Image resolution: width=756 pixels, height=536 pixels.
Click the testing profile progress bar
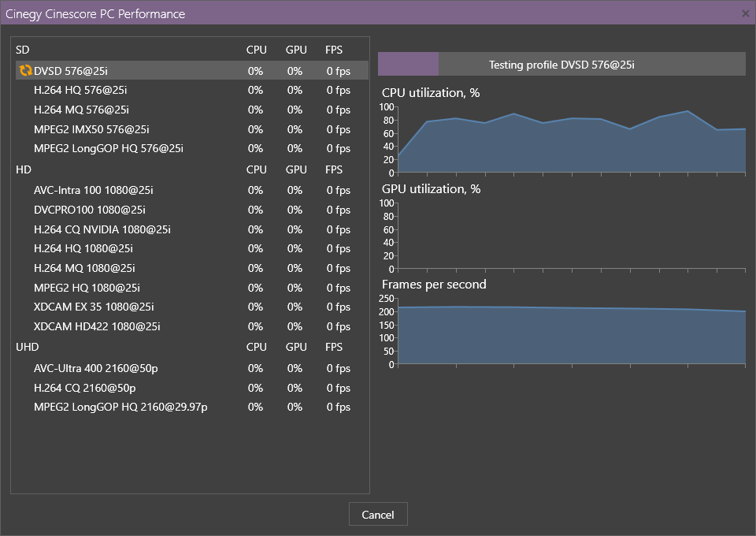pyautogui.click(x=561, y=64)
